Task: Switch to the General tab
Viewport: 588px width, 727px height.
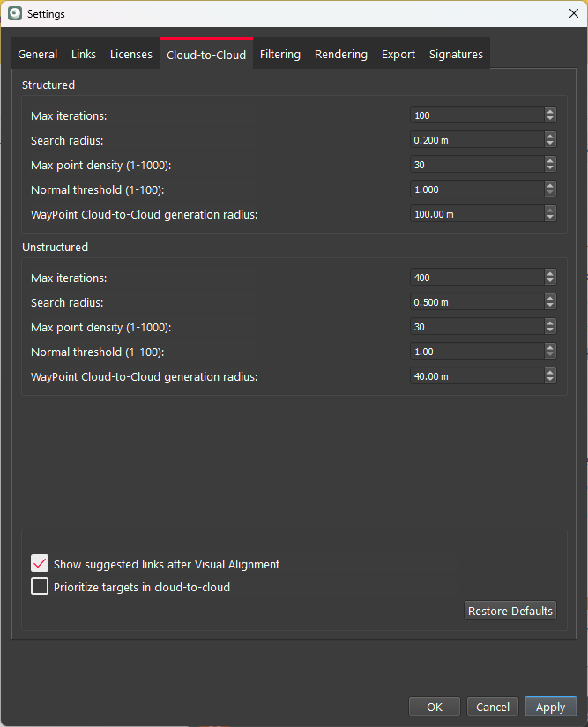Action: click(38, 55)
